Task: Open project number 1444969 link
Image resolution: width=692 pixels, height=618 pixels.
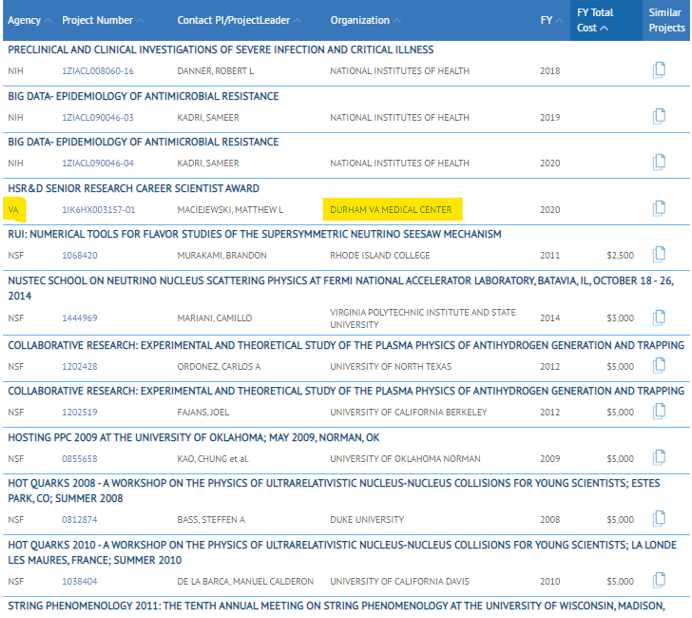Action: coord(79,318)
